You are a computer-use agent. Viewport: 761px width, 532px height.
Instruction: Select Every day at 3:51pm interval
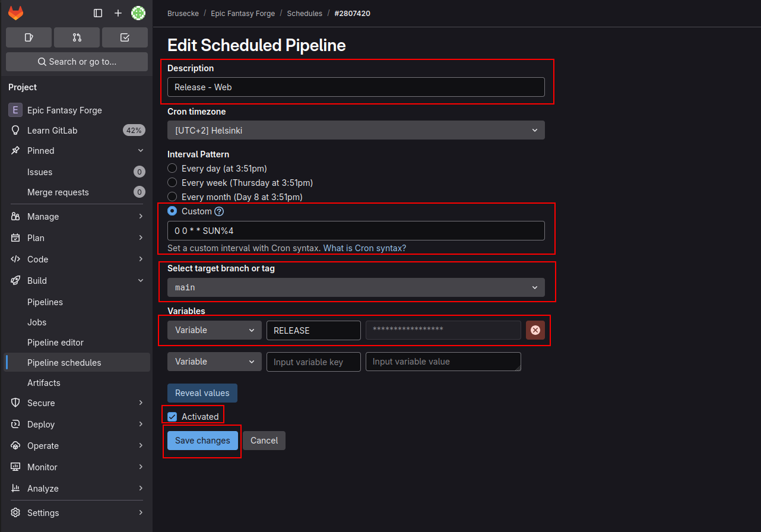pos(172,169)
